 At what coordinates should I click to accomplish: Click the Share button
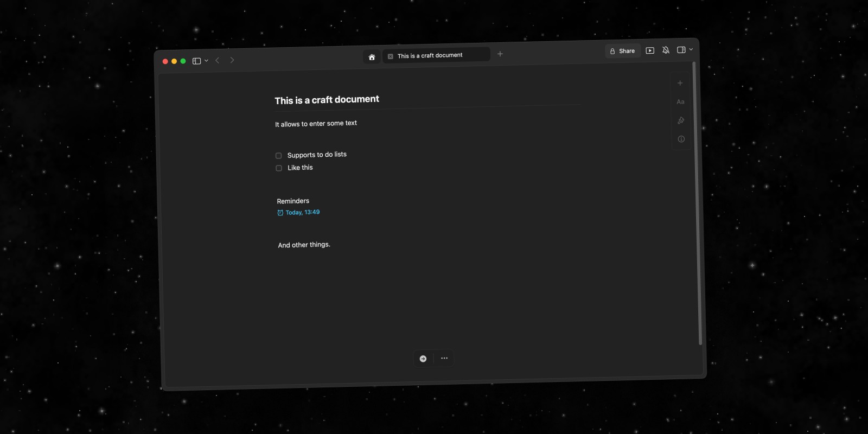[622, 51]
